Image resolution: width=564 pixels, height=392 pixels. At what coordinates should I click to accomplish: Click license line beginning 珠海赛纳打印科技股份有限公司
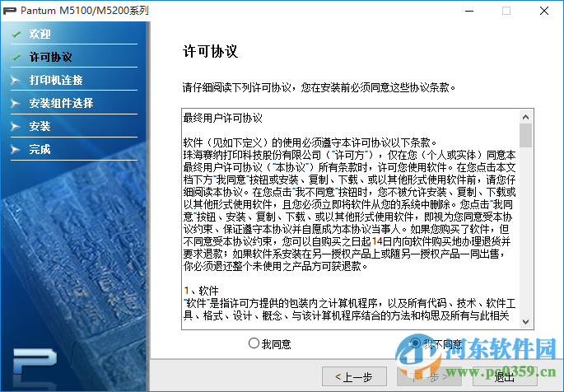tap(350, 155)
